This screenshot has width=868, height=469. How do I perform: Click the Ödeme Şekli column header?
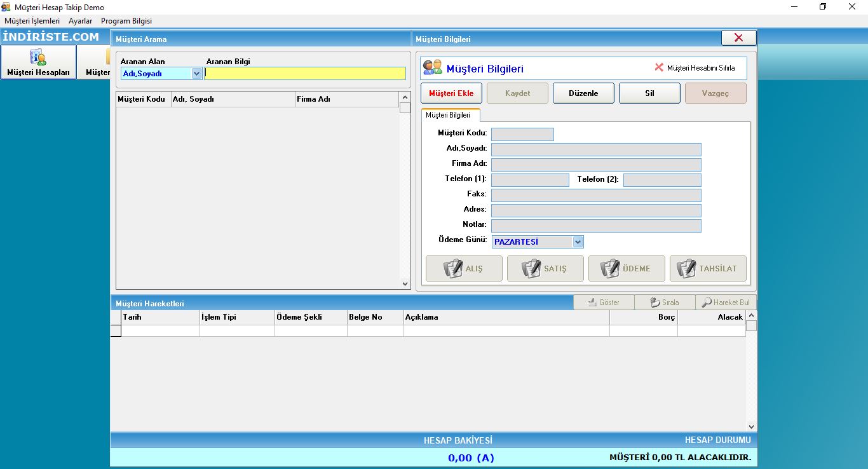[311, 317]
